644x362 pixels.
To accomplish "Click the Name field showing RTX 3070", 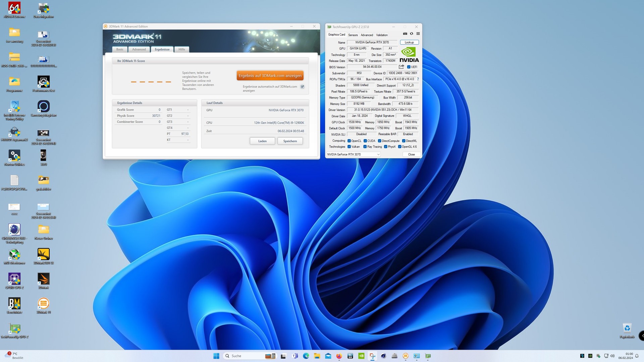I will [x=372, y=42].
